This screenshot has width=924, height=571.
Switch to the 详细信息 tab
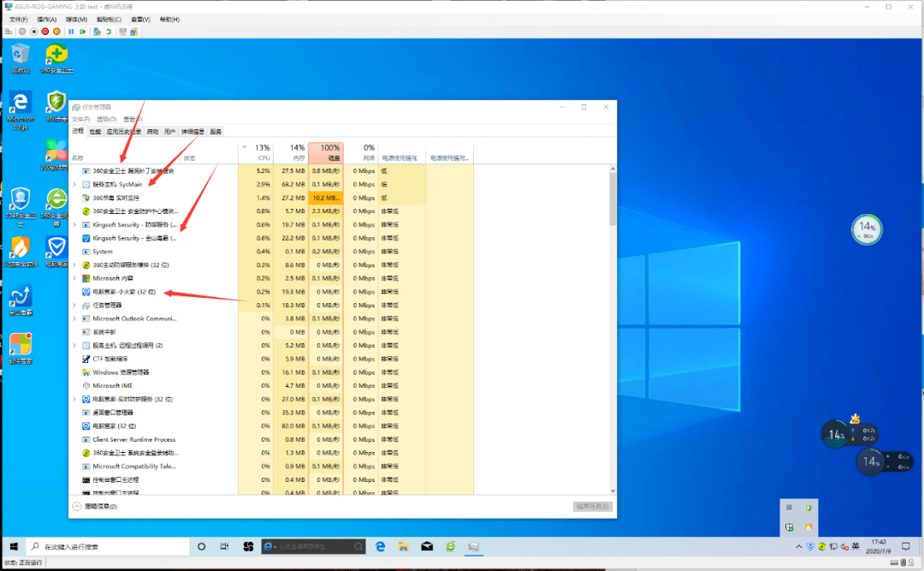pos(192,132)
